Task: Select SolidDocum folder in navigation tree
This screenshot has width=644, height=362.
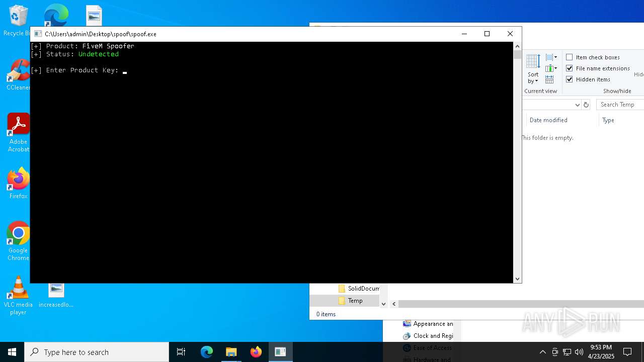Action: pyautogui.click(x=359, y=289)
